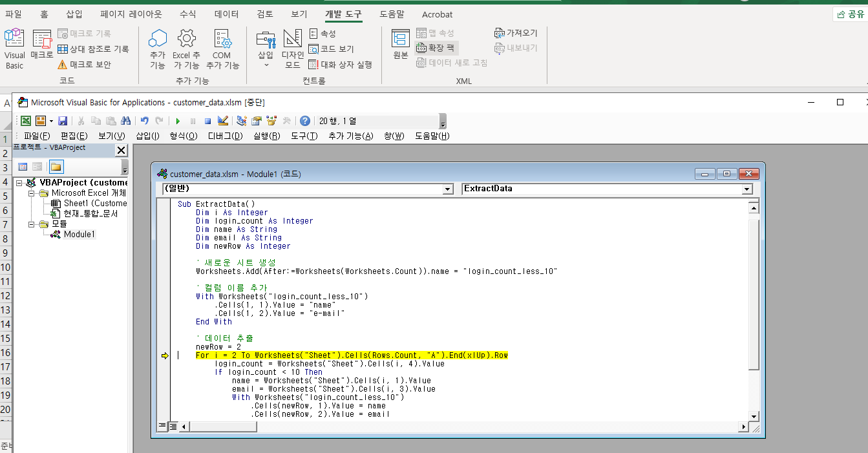Image resolution: width=868 pixels, height=453 pixels.
Task: Open the 페이지 레이아웃 ribbon tab
Action: click(x=131, y=14)
